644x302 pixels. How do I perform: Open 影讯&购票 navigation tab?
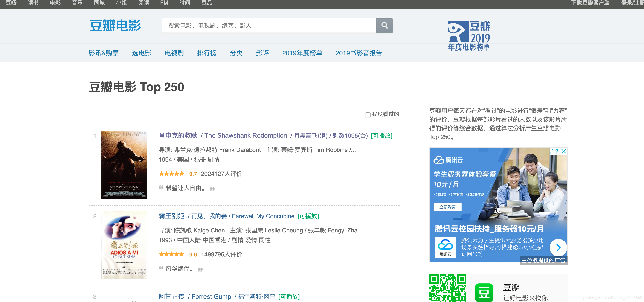104,53
